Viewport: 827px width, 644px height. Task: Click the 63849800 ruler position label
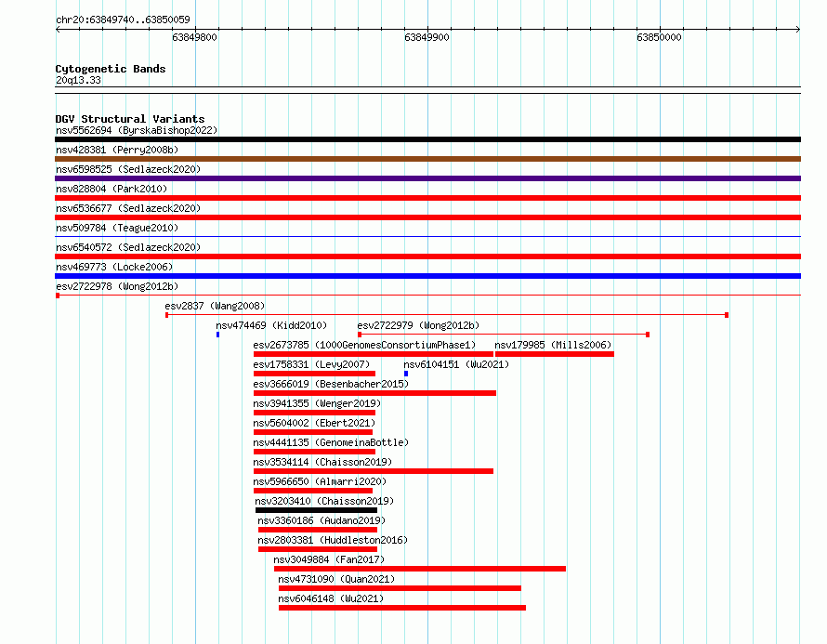pyautogui.click(x=194, y=37)
